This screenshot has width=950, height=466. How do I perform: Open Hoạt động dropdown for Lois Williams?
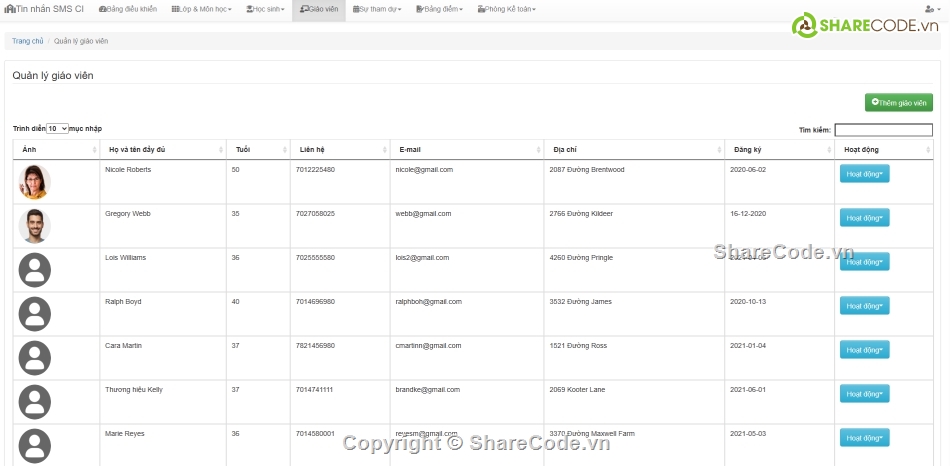(864, 262)
